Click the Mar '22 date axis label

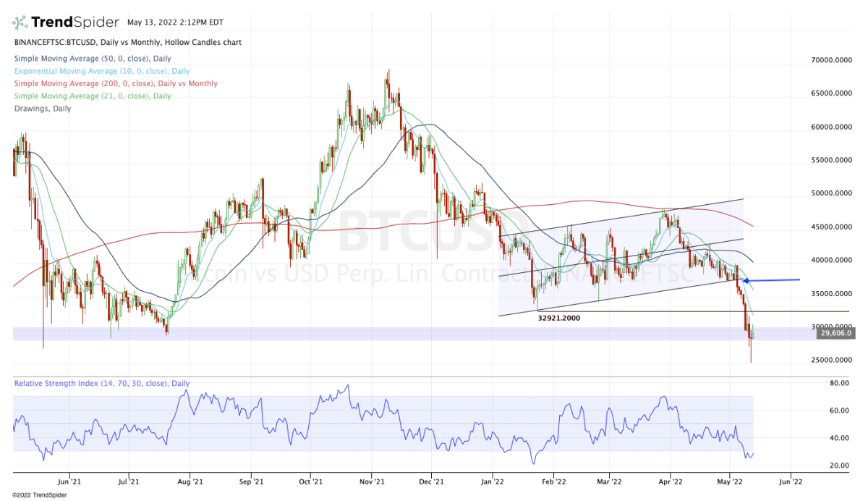pyautogui.click(x=610, y=480)
